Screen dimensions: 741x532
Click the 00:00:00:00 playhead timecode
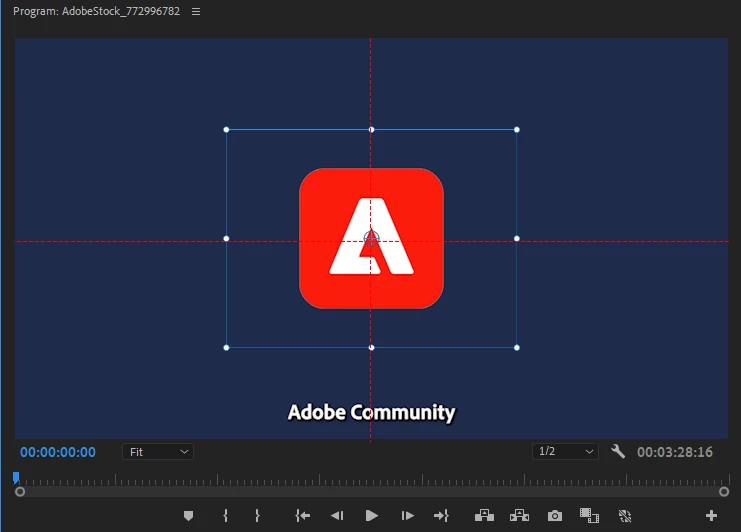(x=58, y=452)
